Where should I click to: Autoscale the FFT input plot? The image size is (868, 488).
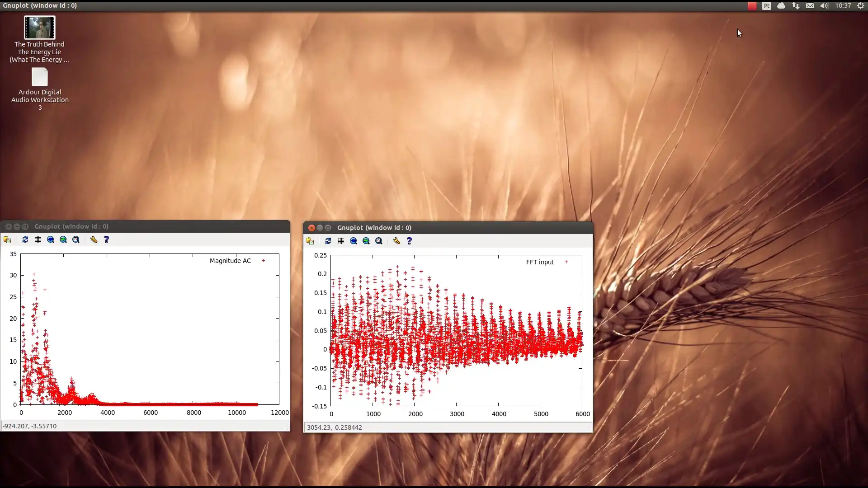[x=379, y=241]
